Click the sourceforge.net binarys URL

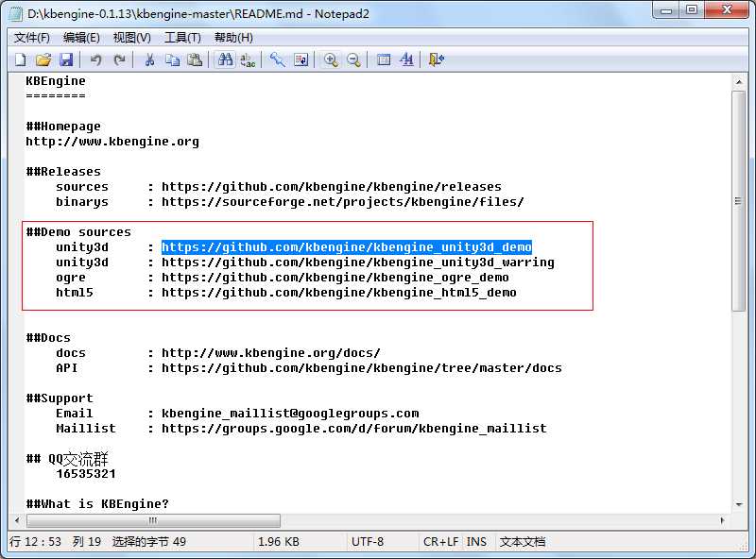tap(343, 202)
